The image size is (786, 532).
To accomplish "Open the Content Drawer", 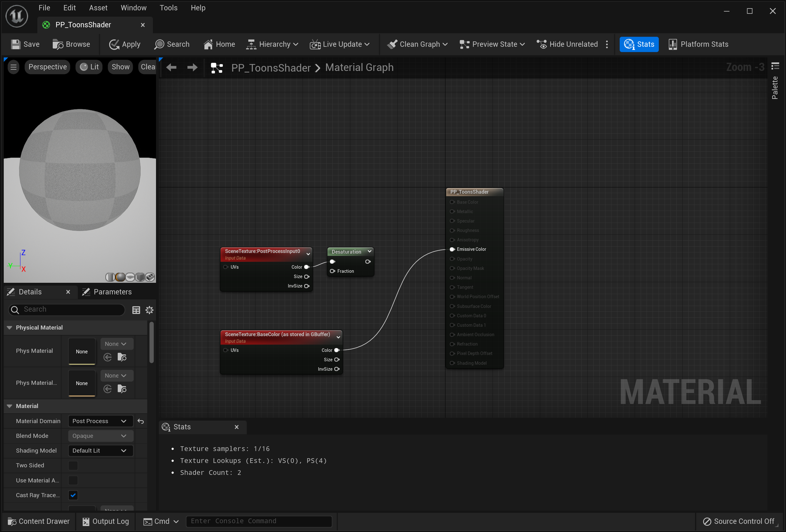I will click(x=39, y=521).
